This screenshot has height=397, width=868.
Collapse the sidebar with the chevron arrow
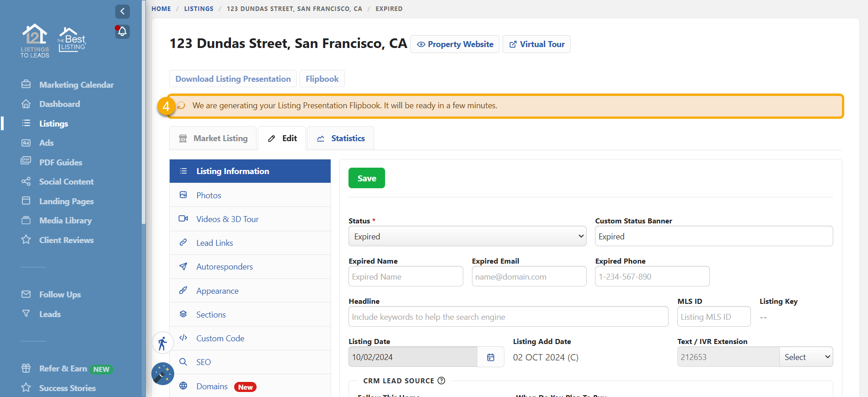(x=122, y=11)
